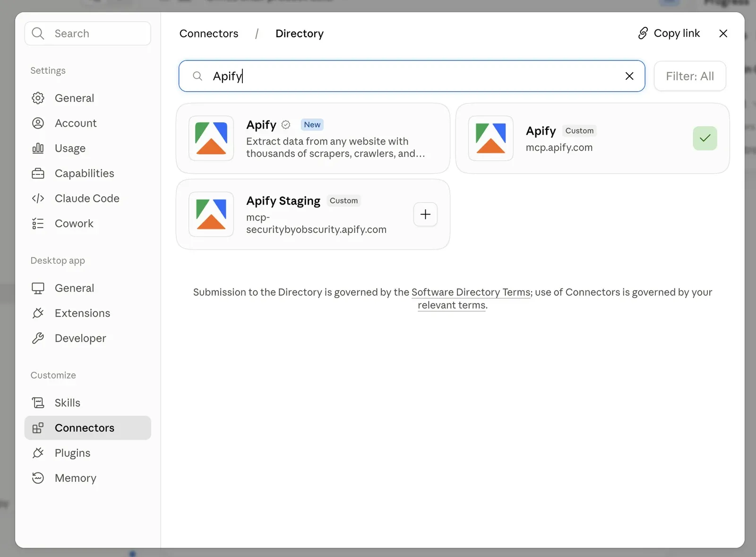Click the Plugins plug icon
756x557 pixels.
38,453
